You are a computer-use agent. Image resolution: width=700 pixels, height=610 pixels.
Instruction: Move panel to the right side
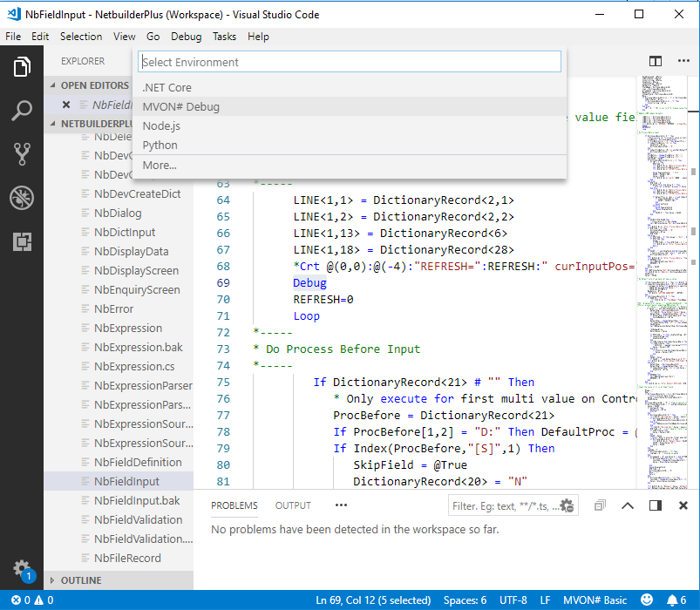[656, 505]
